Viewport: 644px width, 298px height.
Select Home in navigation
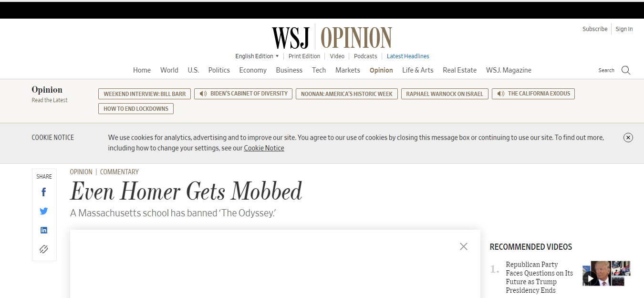click(x=142, y=70)
